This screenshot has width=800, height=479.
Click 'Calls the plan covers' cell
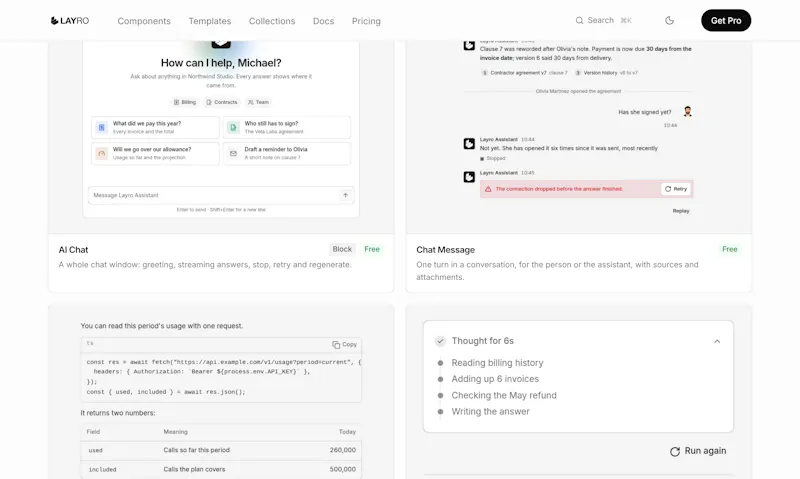click(194, 469)
